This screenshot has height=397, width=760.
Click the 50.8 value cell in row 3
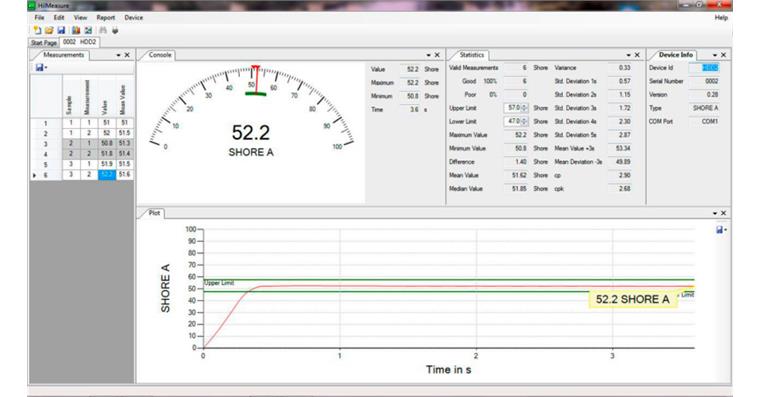point(107,143)
